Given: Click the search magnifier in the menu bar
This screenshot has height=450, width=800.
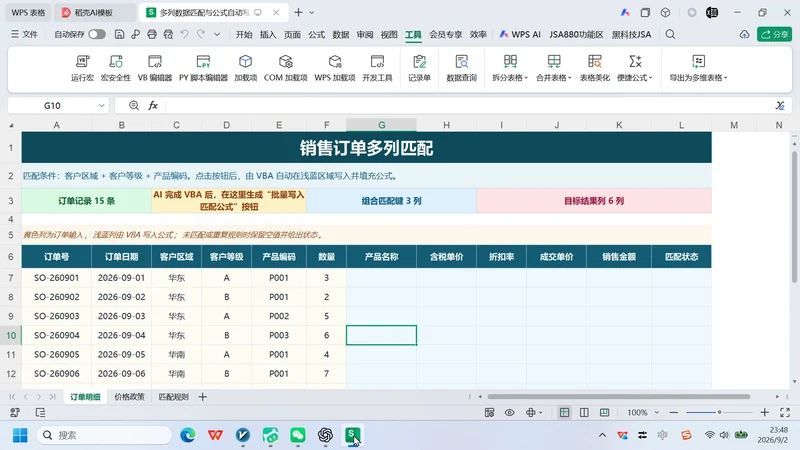Looking at the screenshot, I should point(670,34).
